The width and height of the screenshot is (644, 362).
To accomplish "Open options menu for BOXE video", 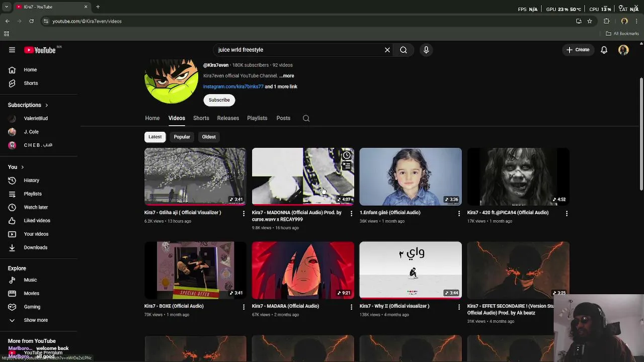I will tap(244, 307).
